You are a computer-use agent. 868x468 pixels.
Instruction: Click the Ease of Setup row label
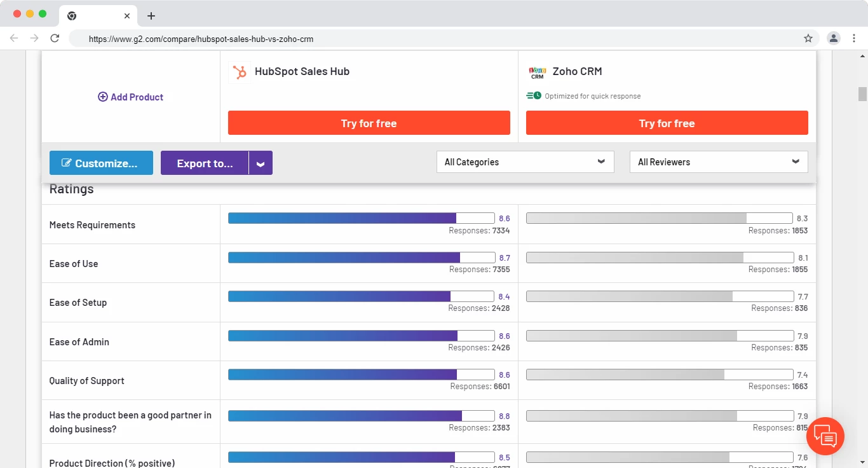(x=78, y=303)
